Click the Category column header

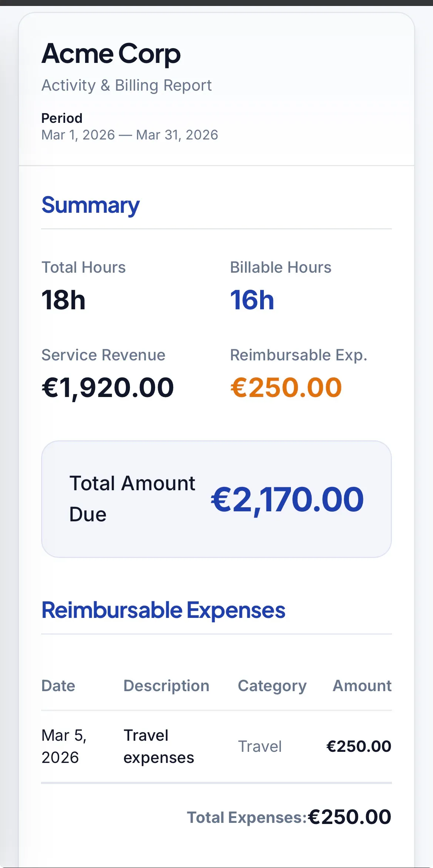[x=272, y=686]
